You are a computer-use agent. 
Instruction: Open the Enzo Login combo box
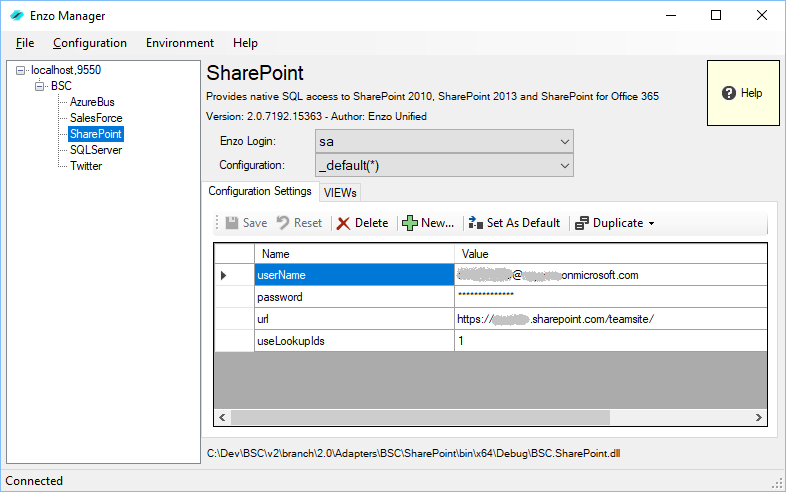pos(444,141)
